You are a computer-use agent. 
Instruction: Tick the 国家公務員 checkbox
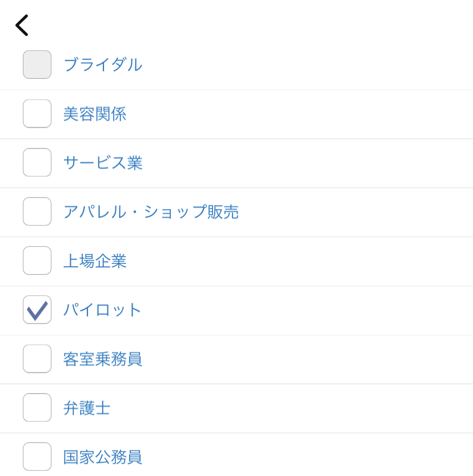37,457
